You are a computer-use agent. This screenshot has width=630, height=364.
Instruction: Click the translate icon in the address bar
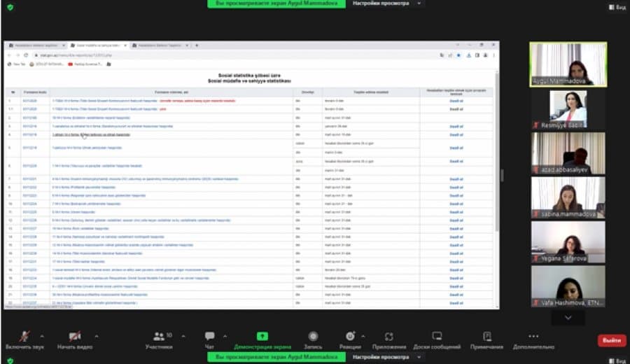(x=442, y=55)
